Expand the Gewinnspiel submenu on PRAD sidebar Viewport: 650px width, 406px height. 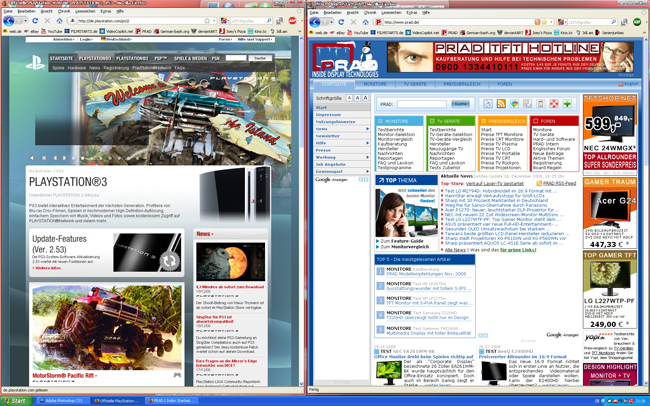(x=367, y=171)
